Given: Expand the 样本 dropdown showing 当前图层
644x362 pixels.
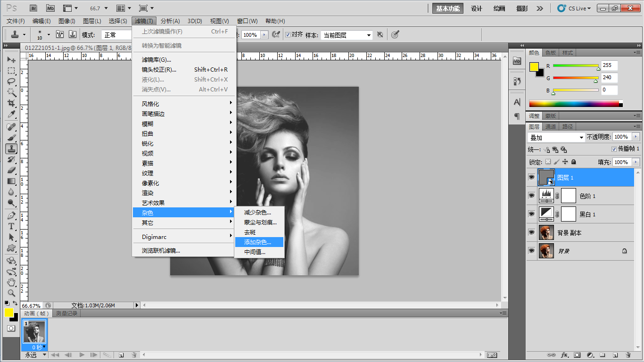Looking at the screenshot, I should click(347, 35).
